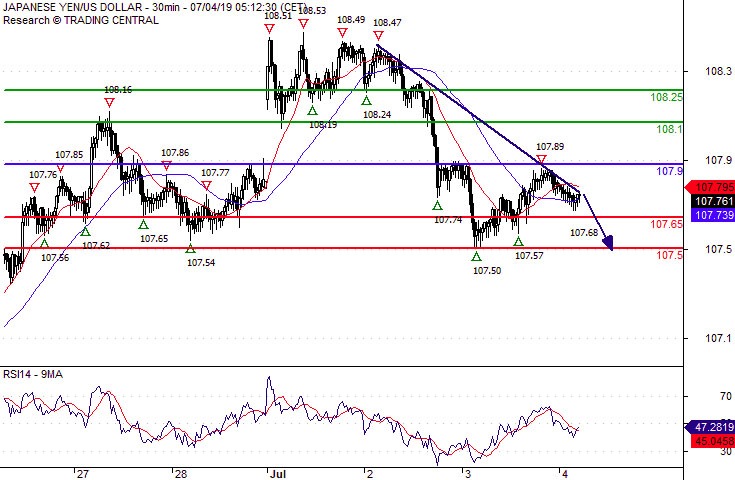Image resolution: width=735 pixels, height=480 pixels.
Task: Click the 107.76 price label
Action: coord(43,174)
